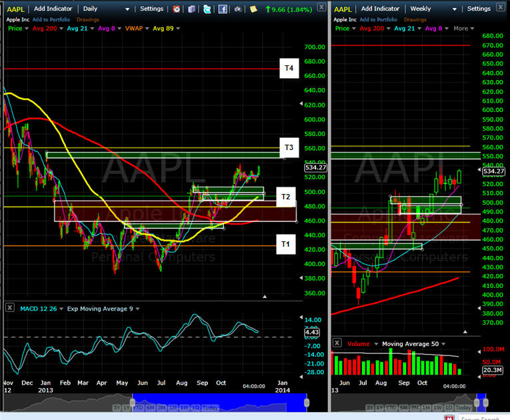
Task: Click the AAPL ticker symbol on weekly chart
Action: [343, 9]
